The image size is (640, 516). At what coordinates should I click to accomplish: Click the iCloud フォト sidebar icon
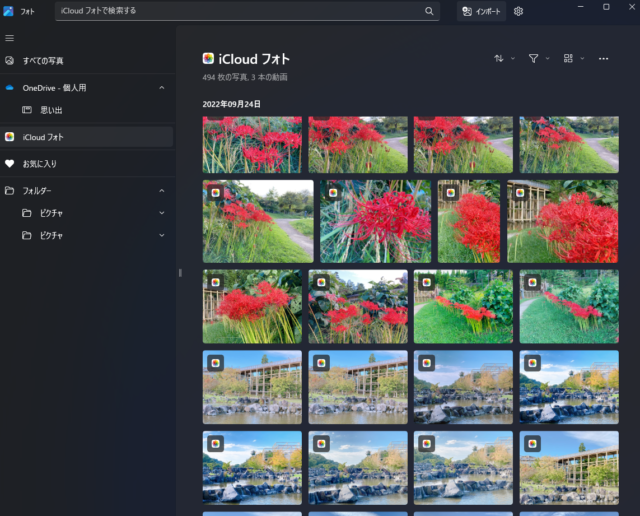(x=9, y=137)
